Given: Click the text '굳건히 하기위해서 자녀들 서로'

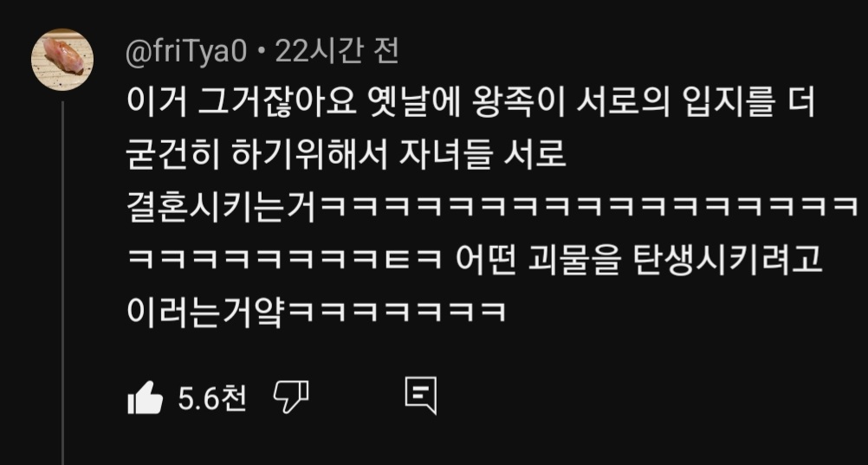Looking at the screenshot, I should (347, 154).
